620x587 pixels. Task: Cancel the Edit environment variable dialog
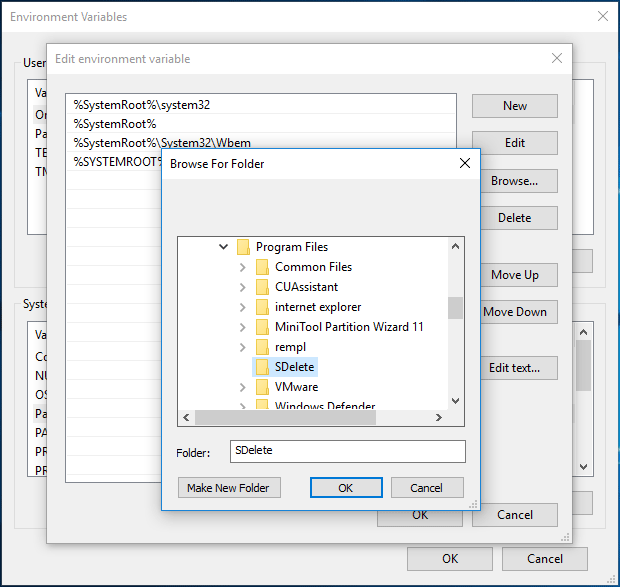coord(514,515)
